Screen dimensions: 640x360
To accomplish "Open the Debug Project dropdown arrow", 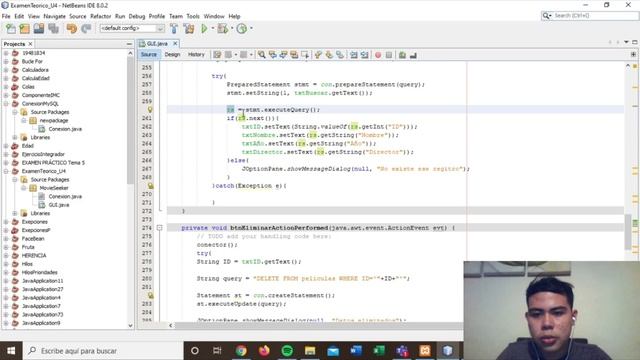I will (232, 29).
